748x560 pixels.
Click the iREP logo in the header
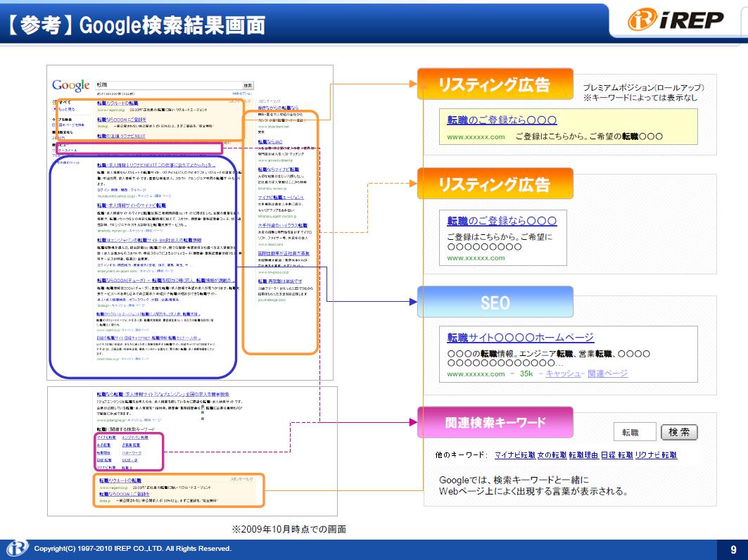coord(675,20)
